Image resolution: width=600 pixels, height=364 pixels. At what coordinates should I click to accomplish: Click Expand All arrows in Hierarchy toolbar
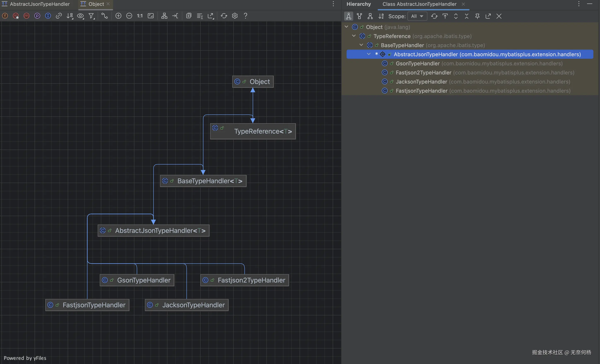(456, 16)
